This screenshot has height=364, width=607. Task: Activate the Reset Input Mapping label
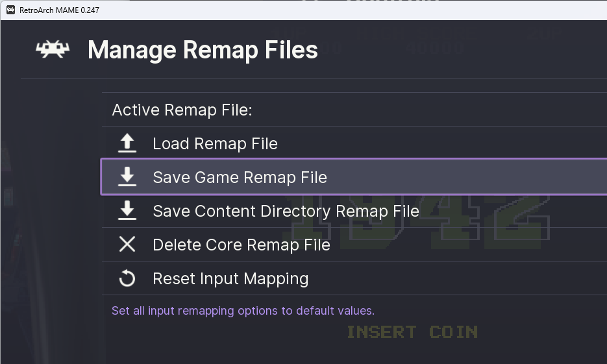click(x=230, y=278)
